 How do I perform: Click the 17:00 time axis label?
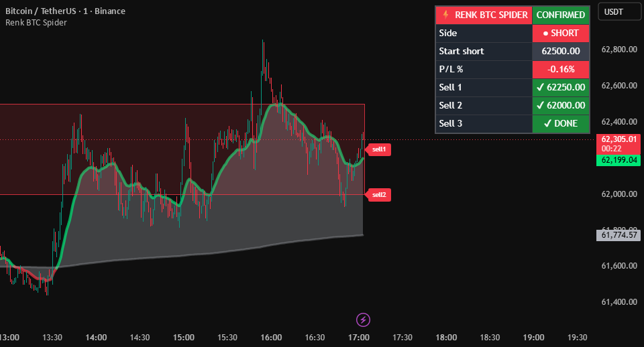coord(358,338)
